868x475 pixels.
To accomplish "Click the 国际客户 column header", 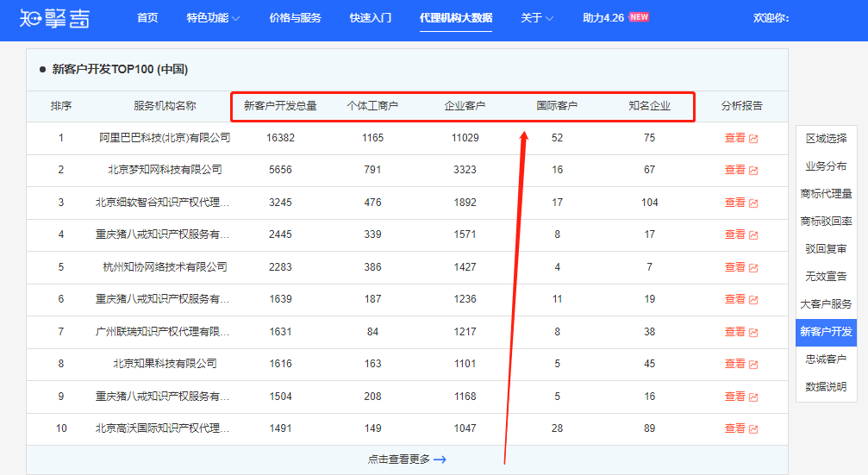I will pos(557,106).
